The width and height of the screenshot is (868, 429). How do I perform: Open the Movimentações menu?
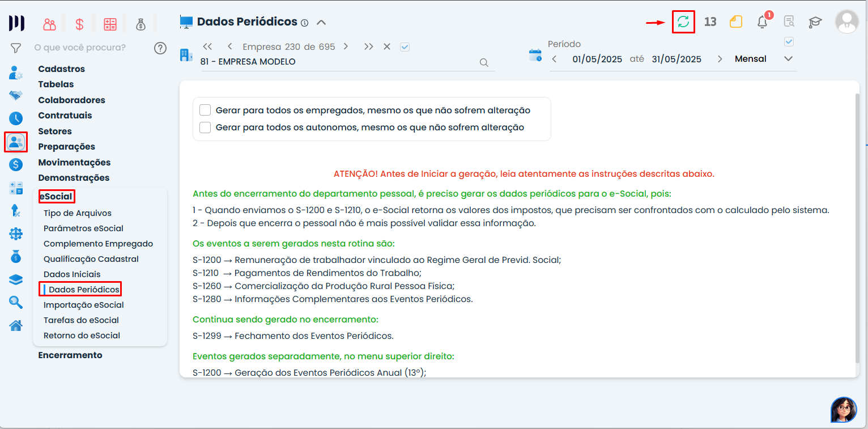pyautogui.click(x=73, y=163)
